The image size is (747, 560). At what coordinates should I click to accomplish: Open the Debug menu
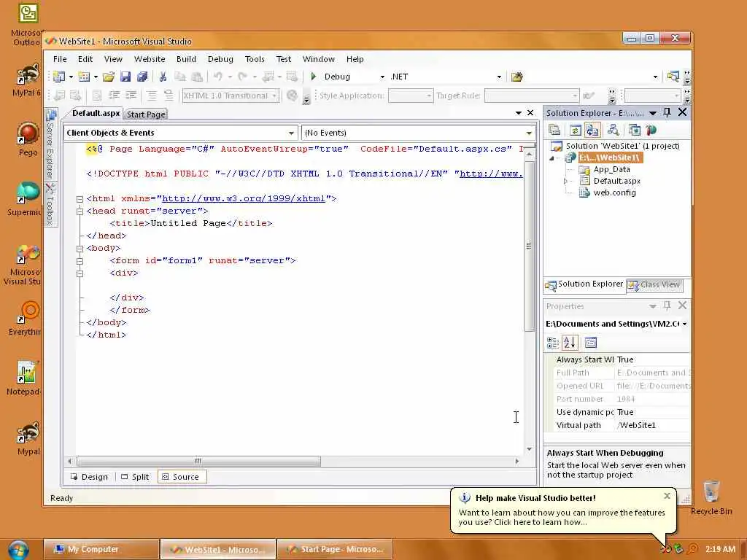[220, 59]
